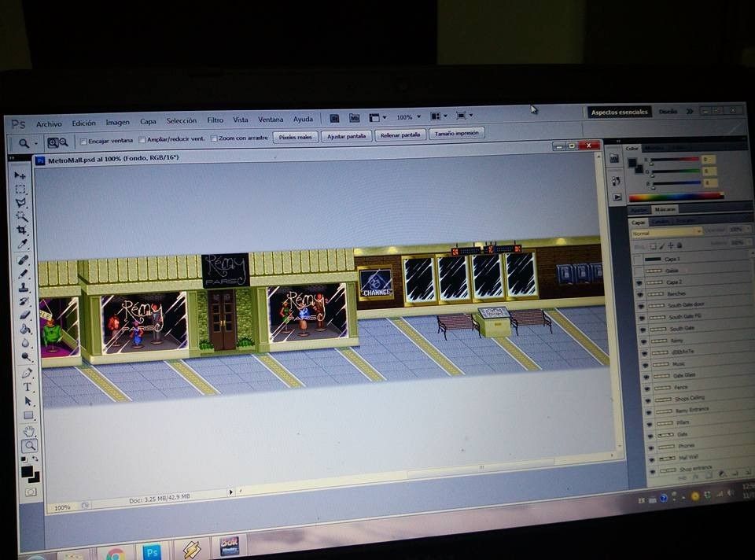Screen dimensions: 755x560
Task: Open the Archivo menu
Action: (x=49, y=123)
